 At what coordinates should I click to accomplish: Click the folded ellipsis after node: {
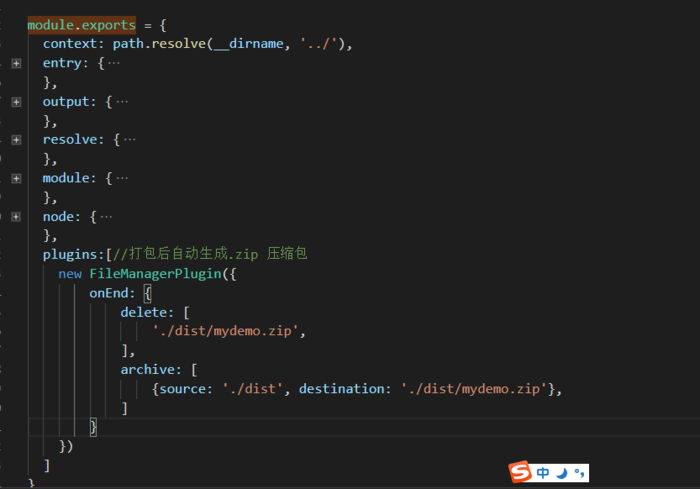106,217
